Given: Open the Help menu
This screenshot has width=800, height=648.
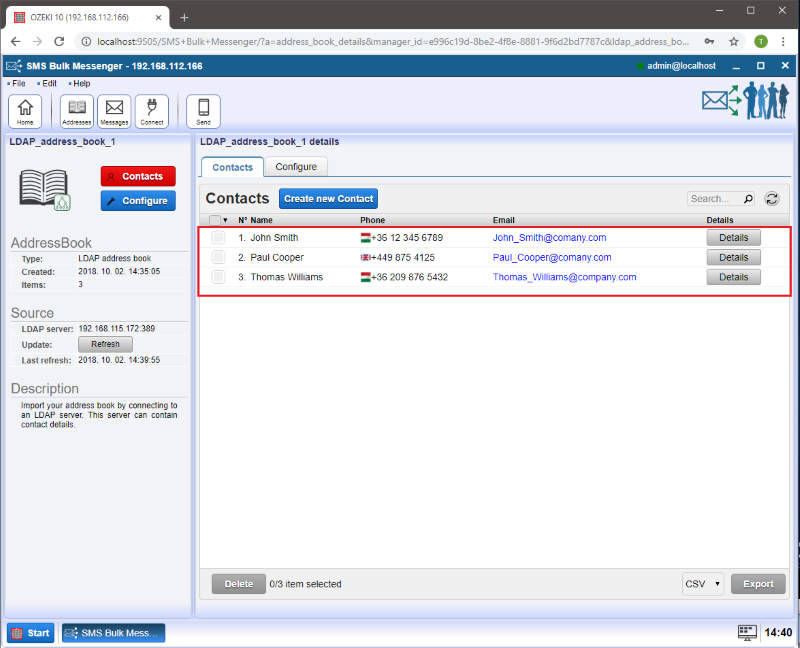Looking at the screenshot, I should point(81,83).
